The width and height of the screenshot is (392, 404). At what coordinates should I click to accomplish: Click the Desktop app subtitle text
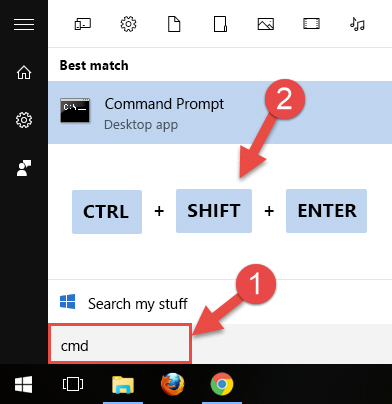pos(141,125)
